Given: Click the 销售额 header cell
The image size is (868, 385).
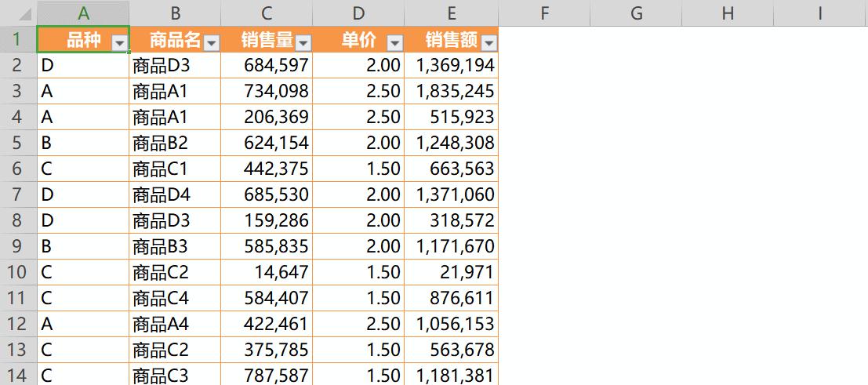Looking at the screenshot, I should (451, 39).
